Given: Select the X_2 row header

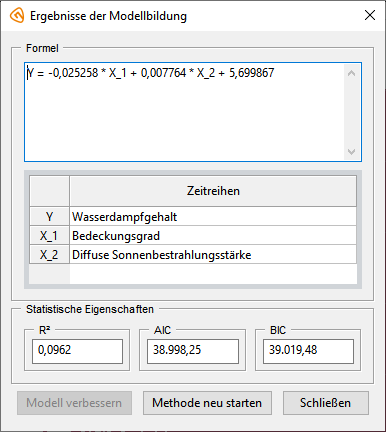Looking at the screenshot, I should pos(49,255).
